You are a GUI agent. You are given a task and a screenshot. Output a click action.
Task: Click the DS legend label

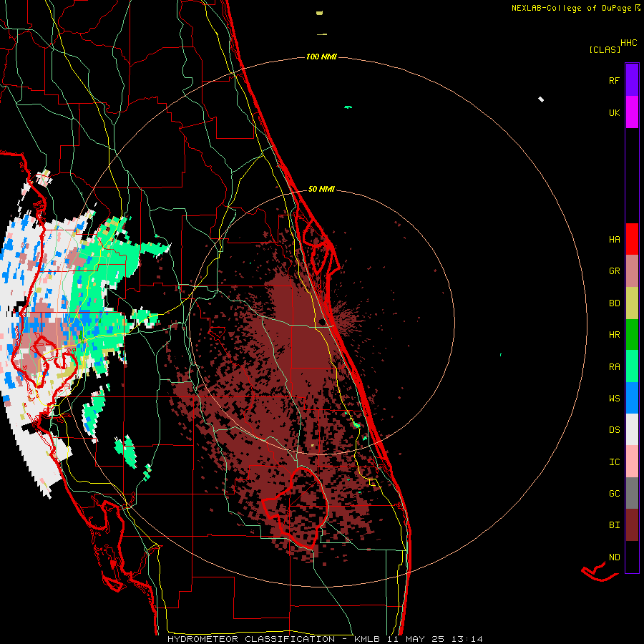click(614, 430)
